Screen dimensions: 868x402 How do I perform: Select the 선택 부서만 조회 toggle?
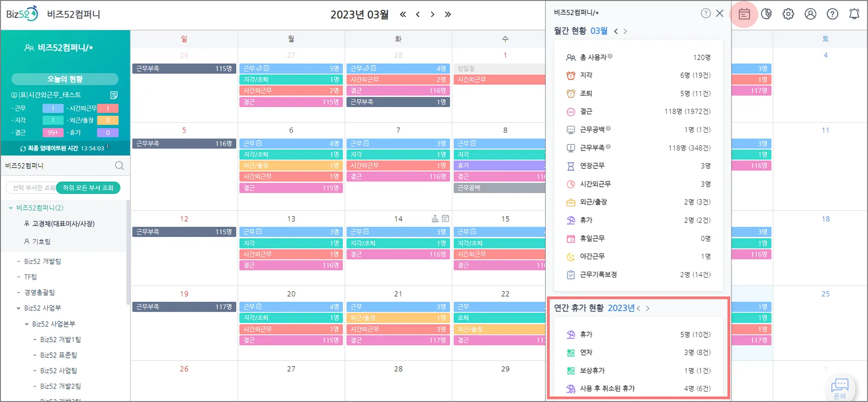32,188
